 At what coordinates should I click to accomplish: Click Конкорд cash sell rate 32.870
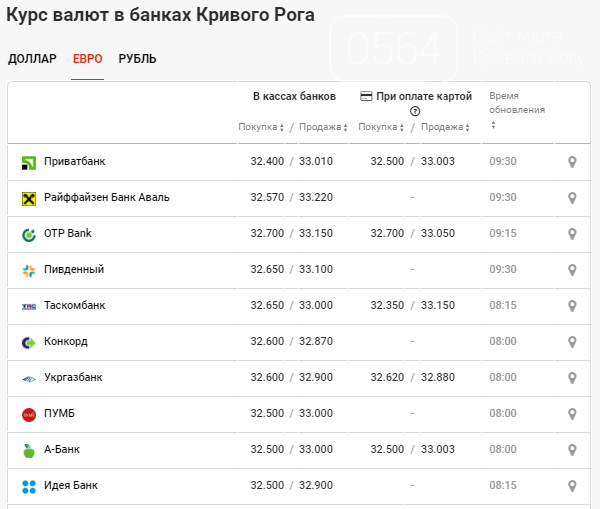(x=316, y=341)
